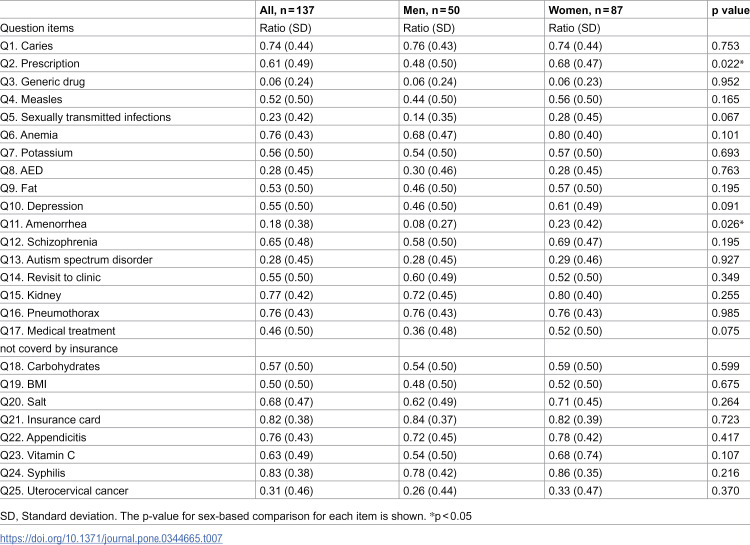Click the 'Q5. Sexually transmitted infections' label
The height and width of the screenshot is (545, 750).
coord(85,117)
